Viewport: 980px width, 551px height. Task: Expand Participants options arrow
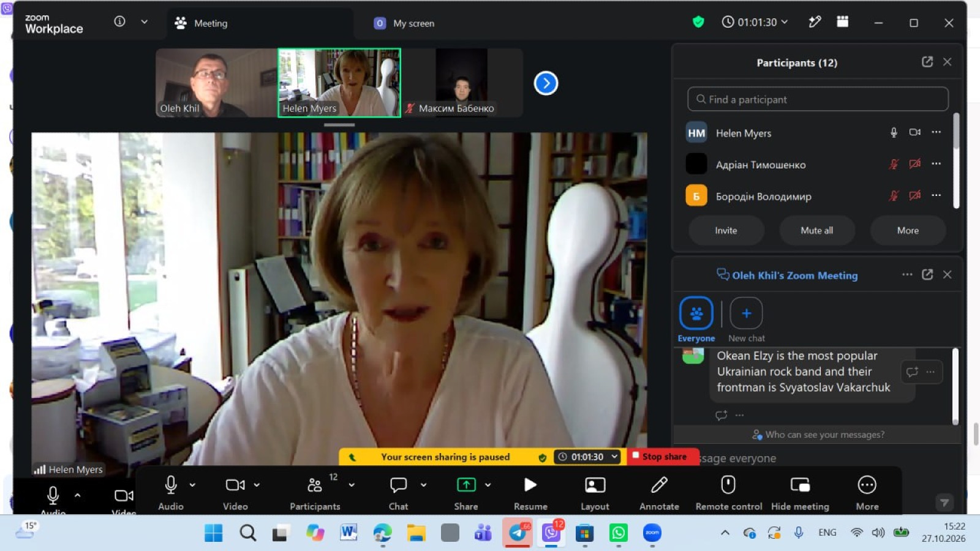click(x=352, y=485)
